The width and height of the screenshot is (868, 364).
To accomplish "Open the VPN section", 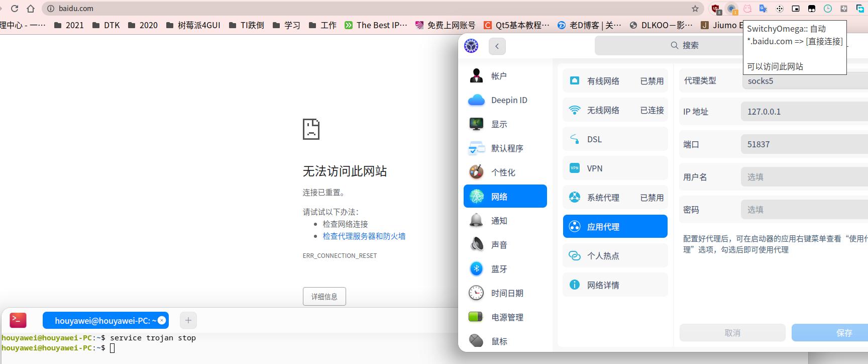I will (615, 168).
